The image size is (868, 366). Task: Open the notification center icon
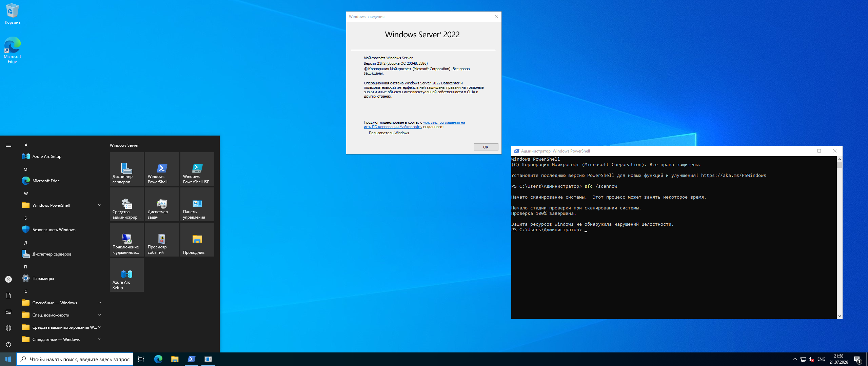[857, 359]
